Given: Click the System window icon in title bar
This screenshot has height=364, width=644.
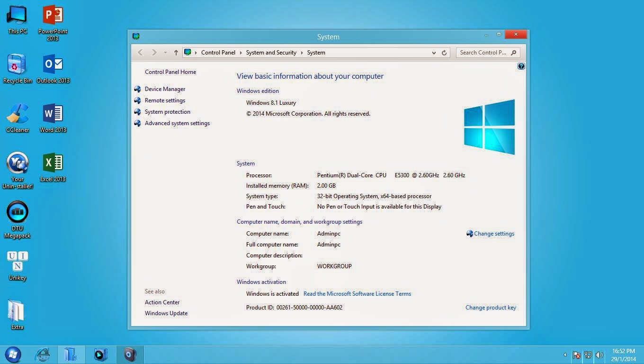Looking at the screenshot, I should [x=136, y=36].
